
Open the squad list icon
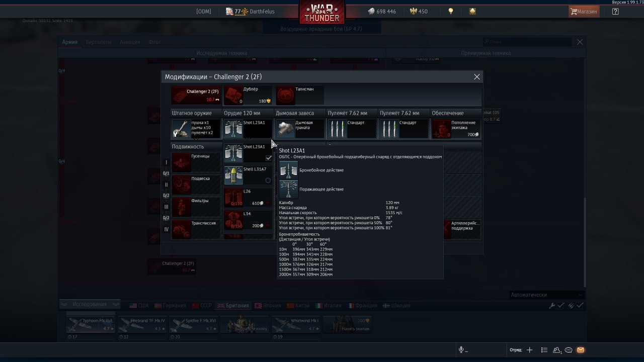[544, 350]
